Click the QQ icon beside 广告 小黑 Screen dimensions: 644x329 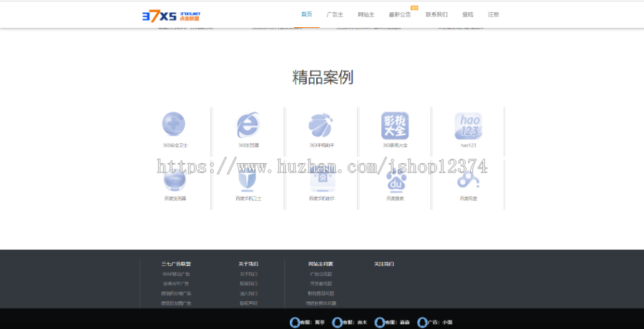pyautogui.click(x=422, y=323)
